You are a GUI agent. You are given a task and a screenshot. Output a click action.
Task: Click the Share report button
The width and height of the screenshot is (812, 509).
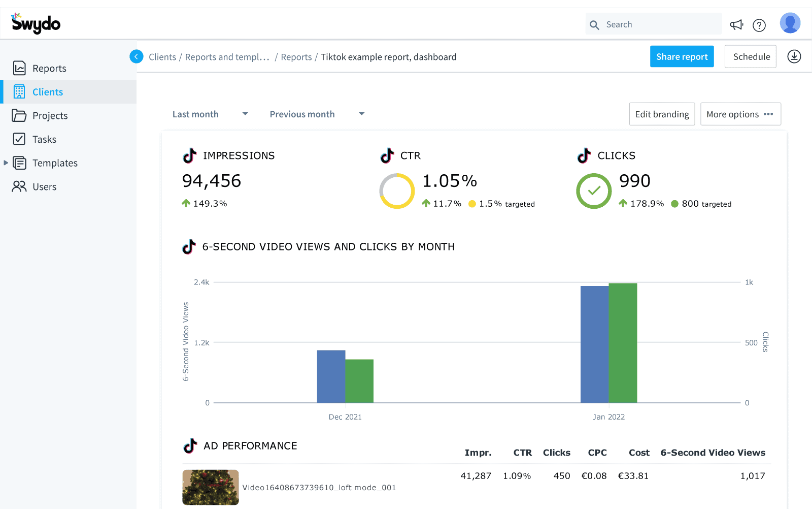point(682,56)
